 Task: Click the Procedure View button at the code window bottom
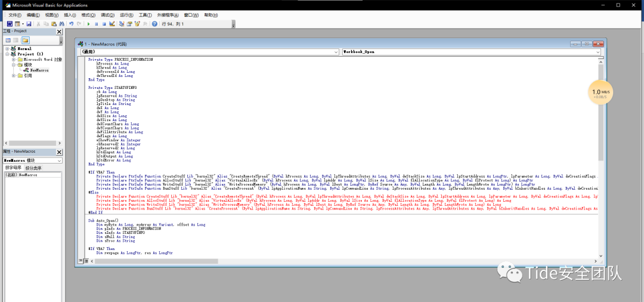pos(81,261)
